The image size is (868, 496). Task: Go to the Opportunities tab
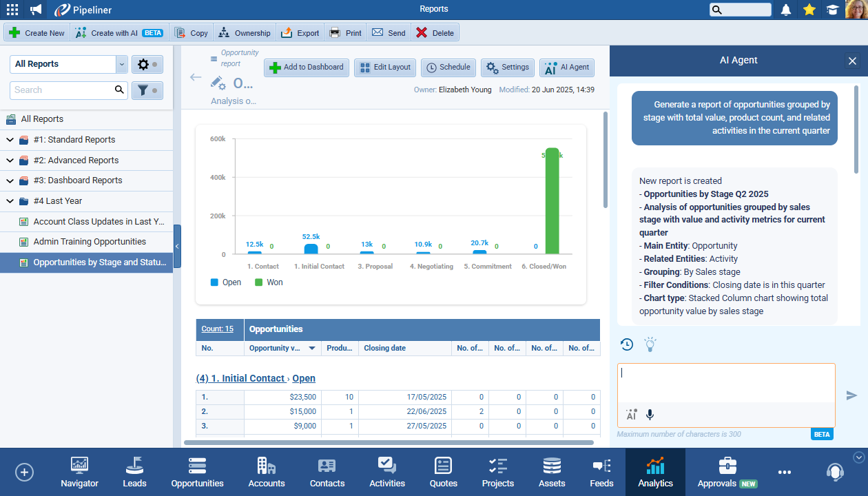click(x=197, y=473)
